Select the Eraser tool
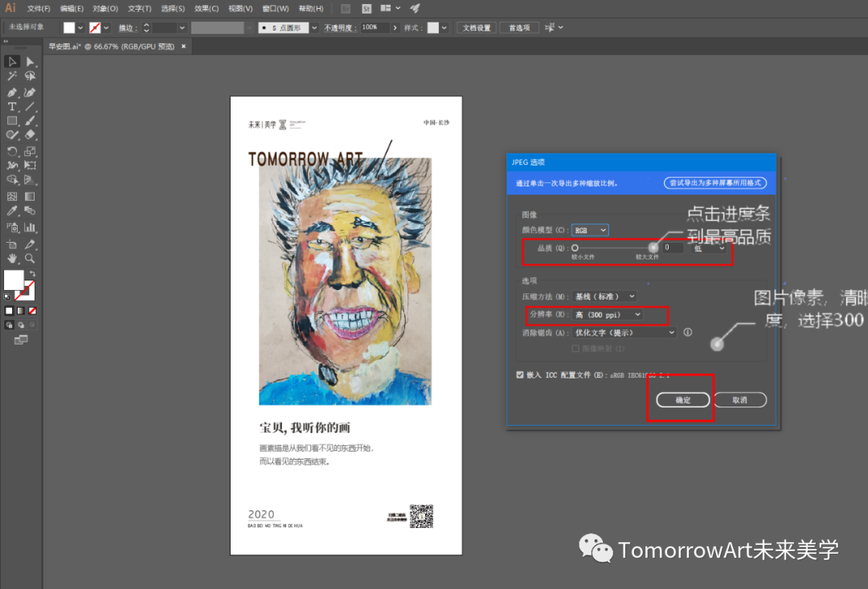868x589 pixels. (30, 134)
